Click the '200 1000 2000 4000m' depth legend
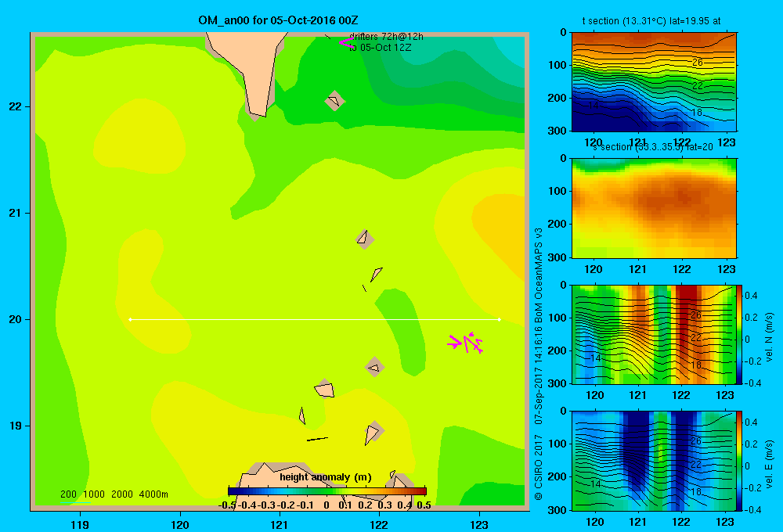Screen dimensions: 783x532 (x=114, y=494)
